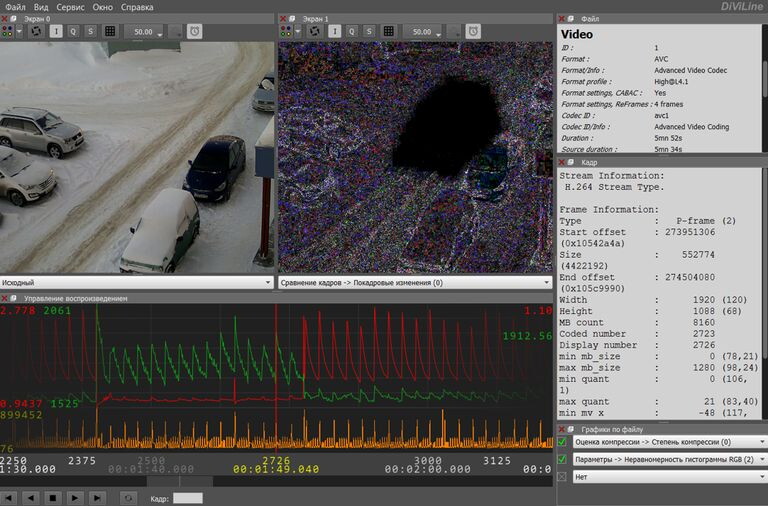768x506 pixels.
Task: Open the Сравнение кадров dropdown under Экран 1
Action: pos(414,283)
